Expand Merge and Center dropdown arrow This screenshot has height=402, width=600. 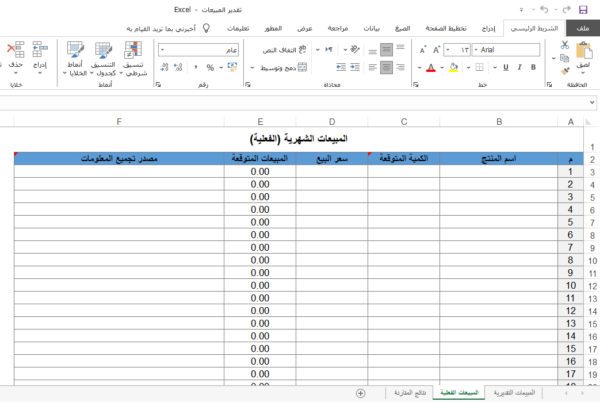click(x=252, y=68)
